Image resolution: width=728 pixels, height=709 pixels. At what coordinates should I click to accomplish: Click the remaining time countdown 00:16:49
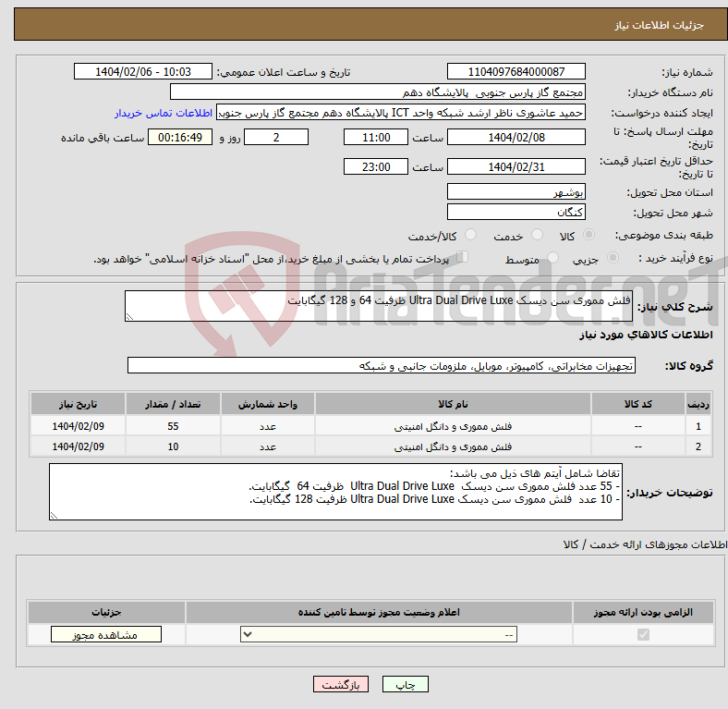[x=180, y=138]
